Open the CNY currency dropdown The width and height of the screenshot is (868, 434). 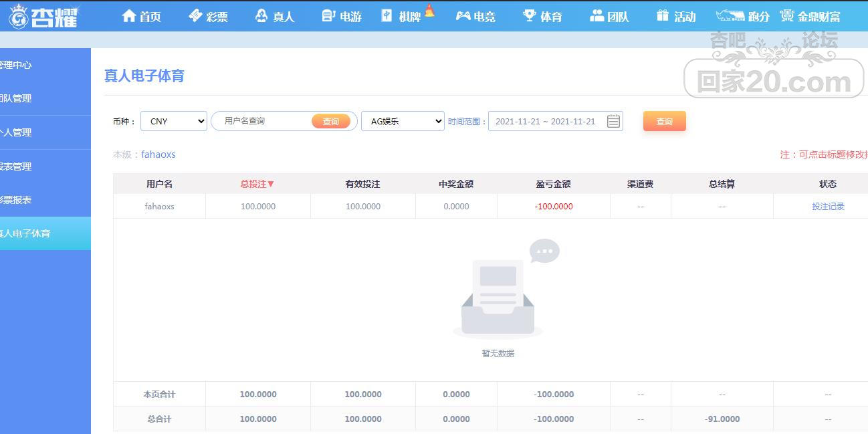pos(174,121)
